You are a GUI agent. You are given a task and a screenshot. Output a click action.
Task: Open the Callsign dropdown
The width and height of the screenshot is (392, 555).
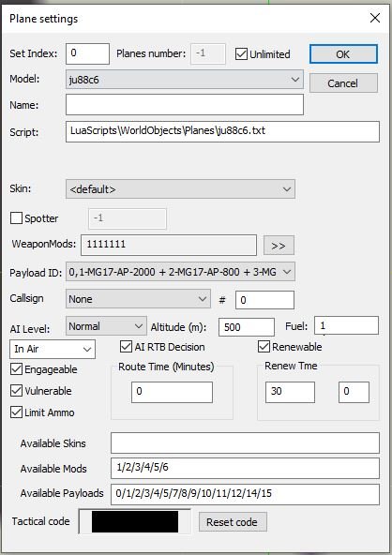pos(138,299)
